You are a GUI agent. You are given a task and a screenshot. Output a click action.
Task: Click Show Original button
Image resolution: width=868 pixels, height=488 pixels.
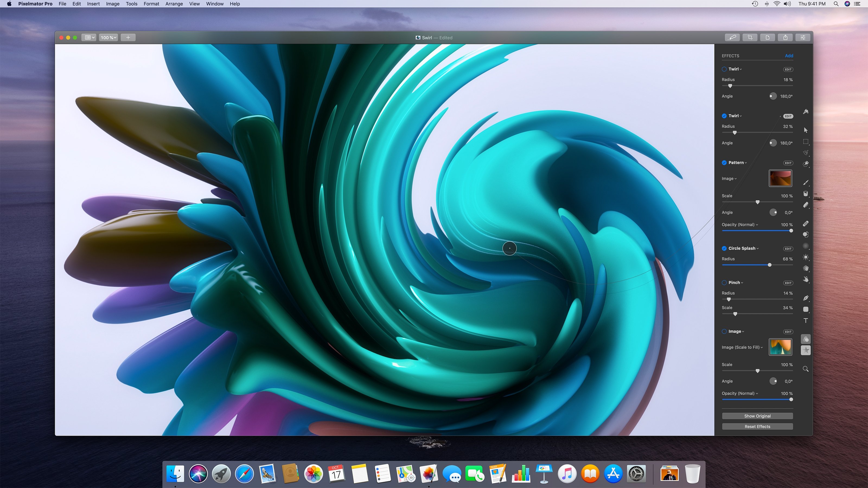point(757,416)
